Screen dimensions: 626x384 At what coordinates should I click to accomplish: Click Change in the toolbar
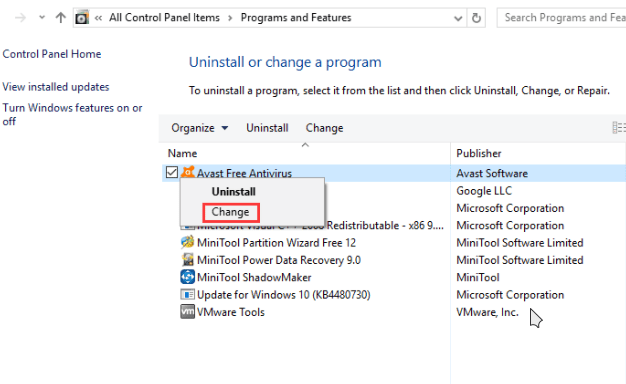pyautogui.click(x=324, y=128)
